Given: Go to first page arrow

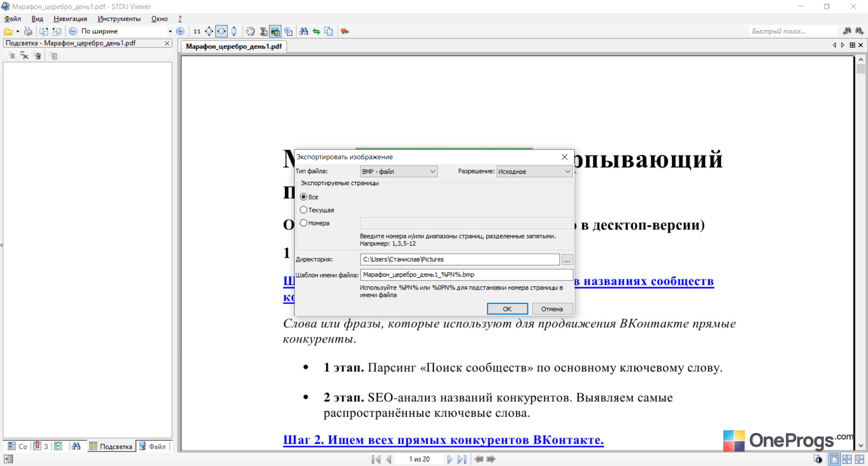Looking at the screenshot, I should point(376,459).
